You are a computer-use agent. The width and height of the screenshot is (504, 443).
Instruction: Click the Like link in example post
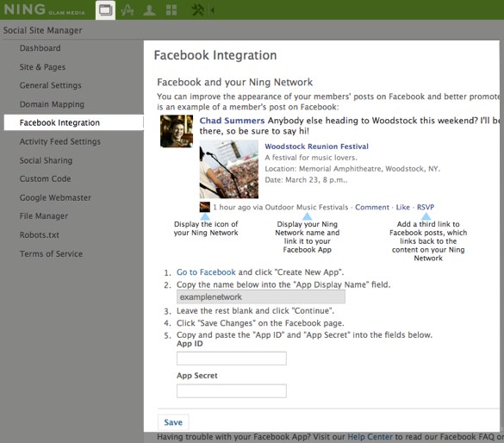pos(402,207)
